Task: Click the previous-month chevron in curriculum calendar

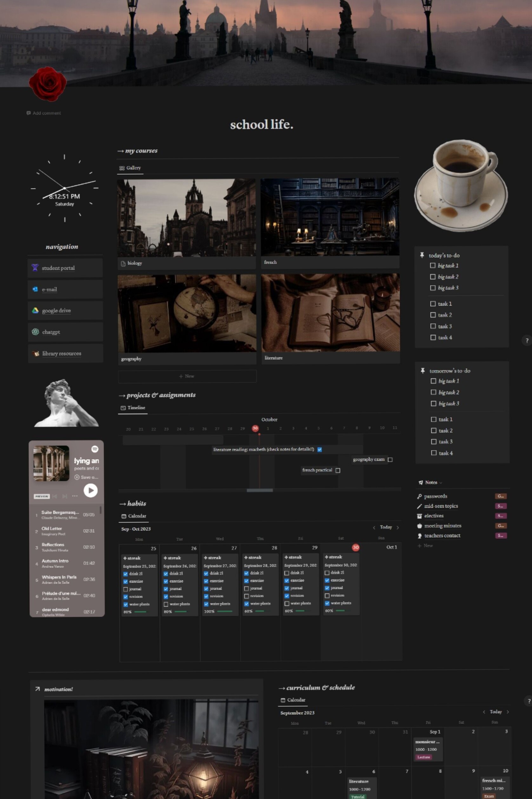Action: [484, 712]
